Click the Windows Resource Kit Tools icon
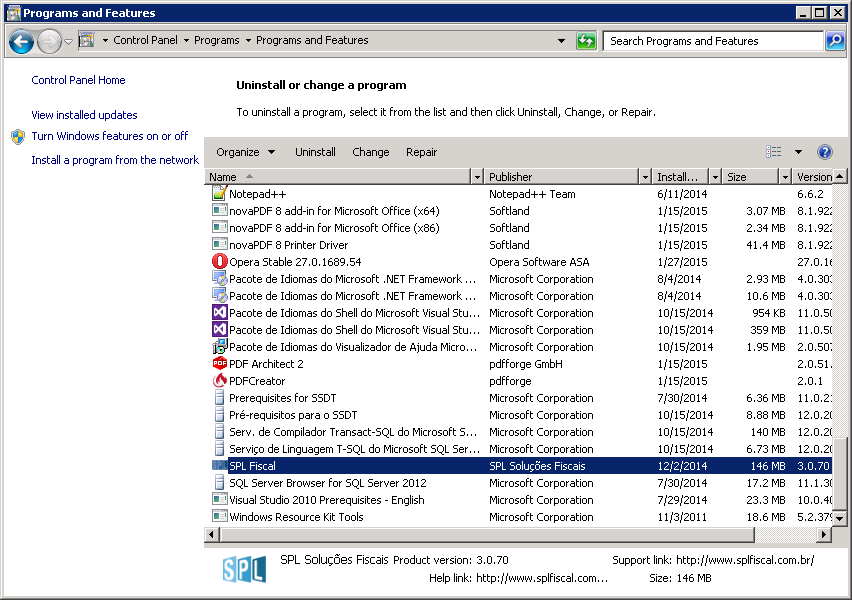This screenshot has height=600, width=852. (220, 516)
